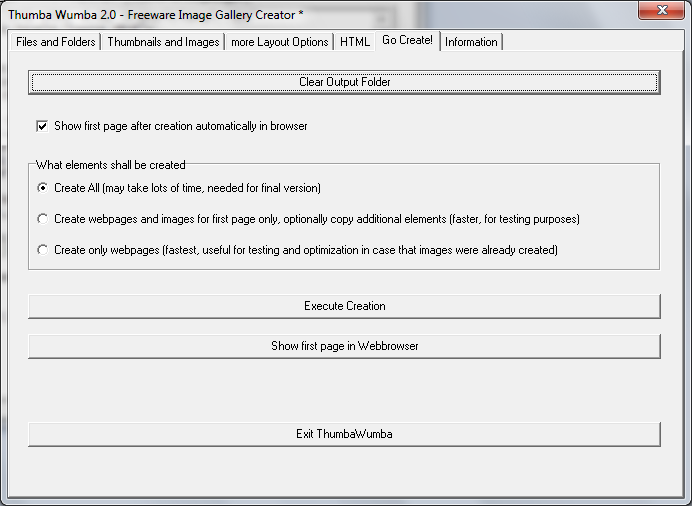692x506 pixels.
Task: Select the Create All radio button circle
Action: click(x=42, y=188)
